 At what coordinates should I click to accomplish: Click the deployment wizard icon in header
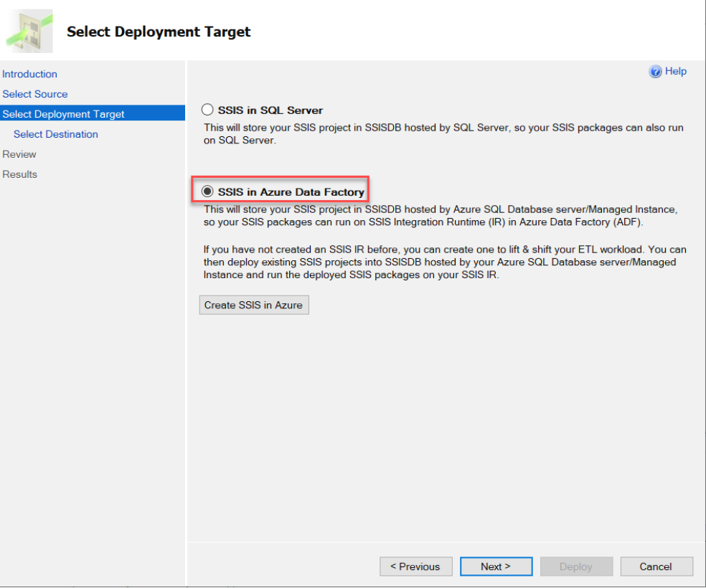click(29, 31)
